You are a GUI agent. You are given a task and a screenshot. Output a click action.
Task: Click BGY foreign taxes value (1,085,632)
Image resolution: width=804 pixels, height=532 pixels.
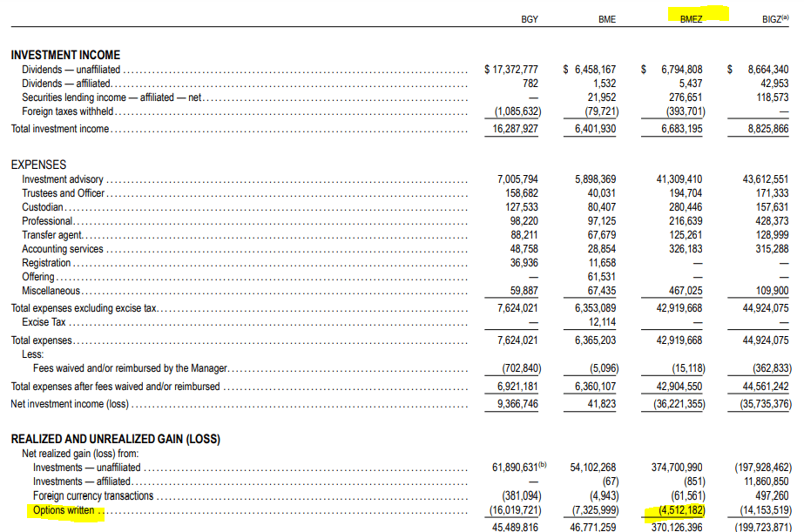[x=517, y=111]
